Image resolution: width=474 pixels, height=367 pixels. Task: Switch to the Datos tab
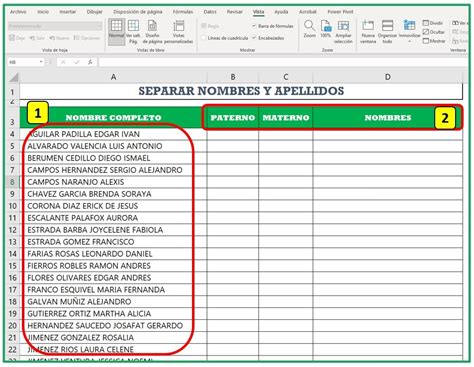210,12
